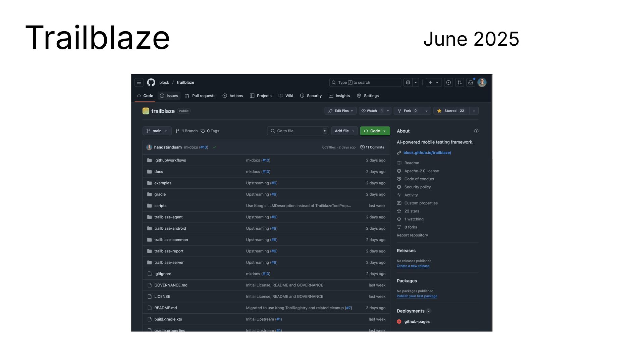
Task: Open block.github.io/trailblaze/ link
Action: [427, 153]
